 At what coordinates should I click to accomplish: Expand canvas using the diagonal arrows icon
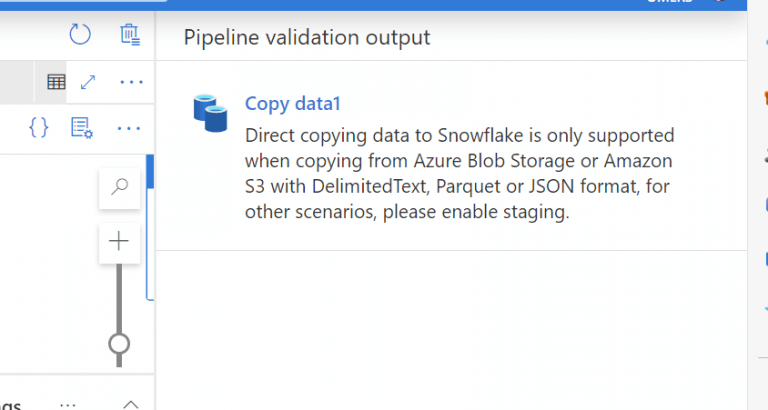coord(88,82)
